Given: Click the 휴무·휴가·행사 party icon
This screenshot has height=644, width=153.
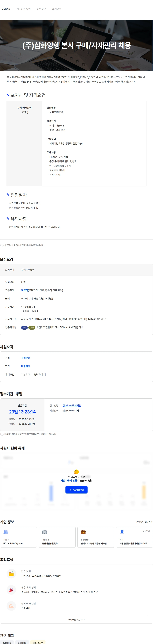Looking at the screenshot, I should 11,590.
